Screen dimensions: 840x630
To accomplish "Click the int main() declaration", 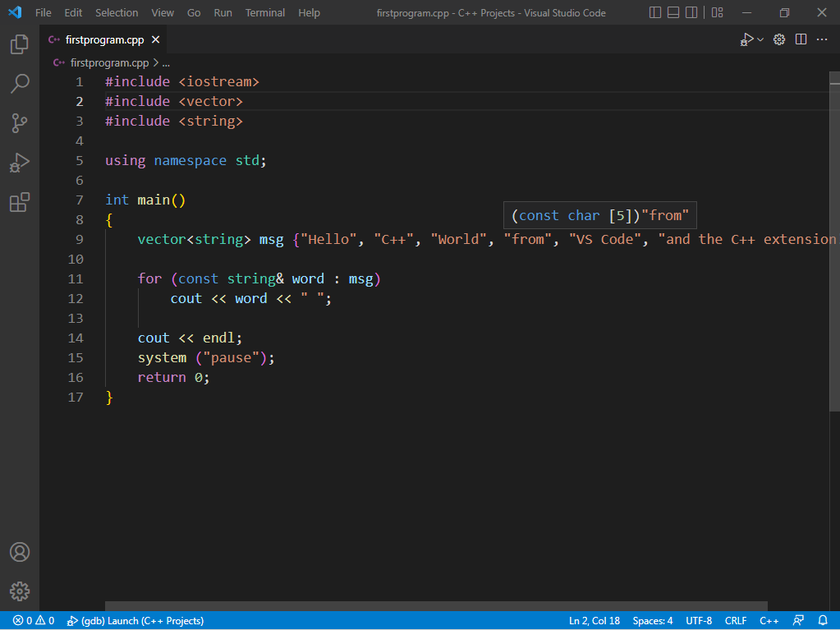I will (145, 200).
